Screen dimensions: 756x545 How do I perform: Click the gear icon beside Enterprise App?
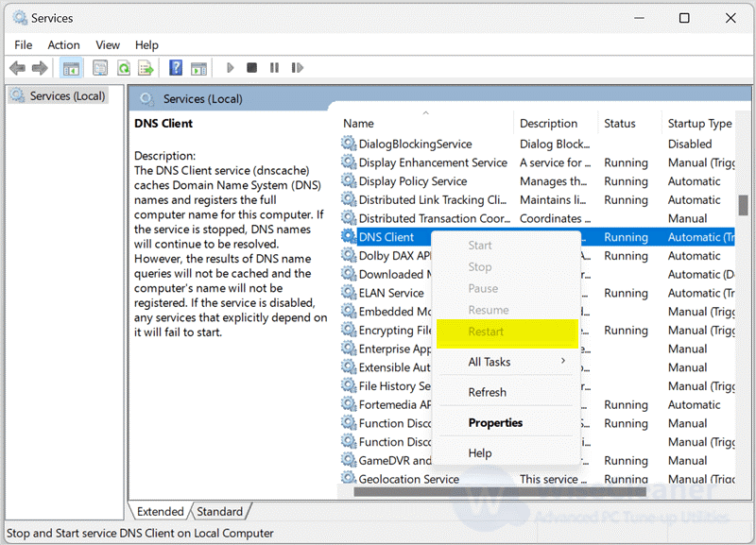point(348,349)
